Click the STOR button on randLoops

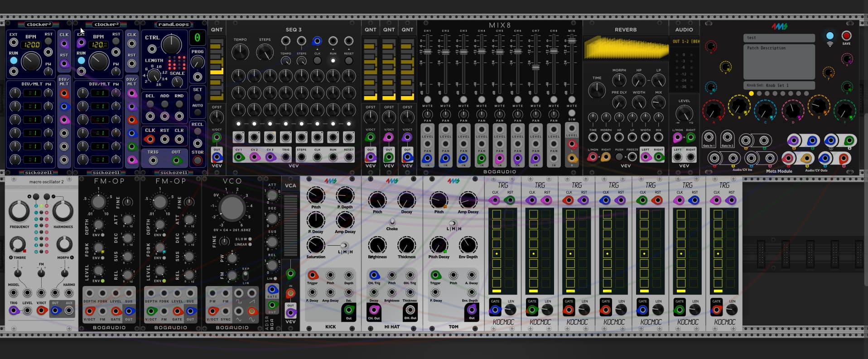click(x=198, y=160)
